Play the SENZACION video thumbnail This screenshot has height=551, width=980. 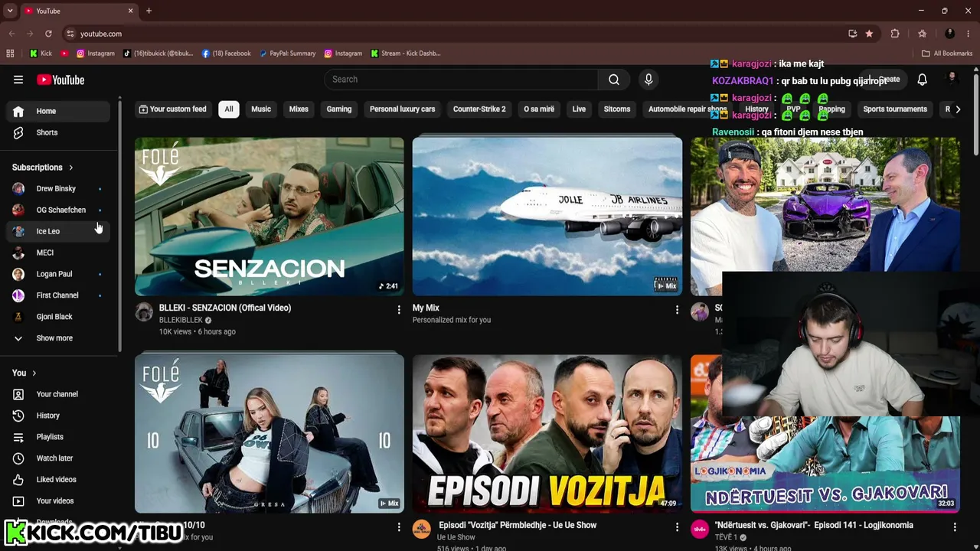pyautogui.click(x=269, y=217)
